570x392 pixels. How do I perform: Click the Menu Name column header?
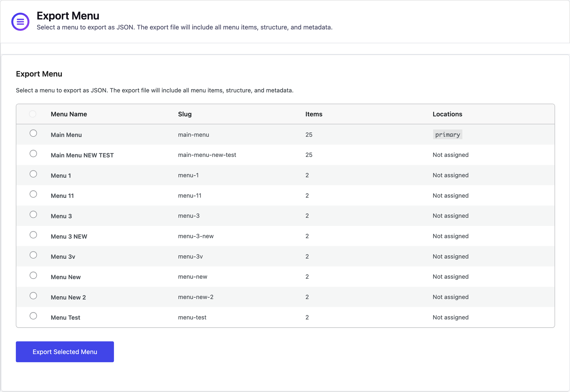(x=69, y=114)
